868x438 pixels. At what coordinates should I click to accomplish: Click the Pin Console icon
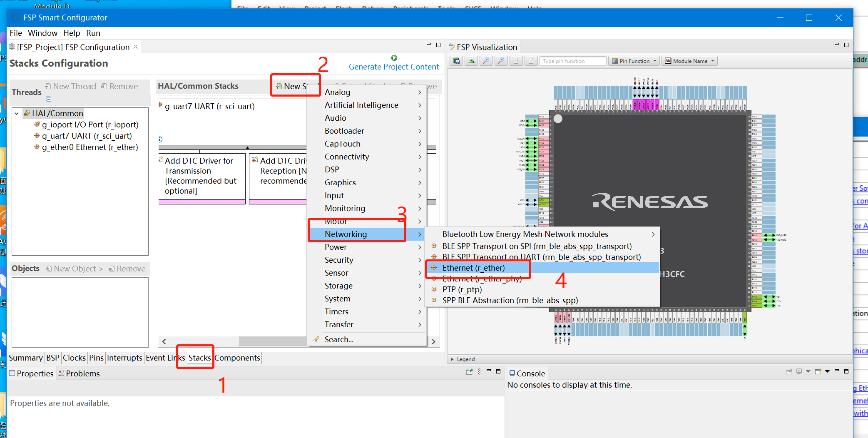(789, 372)
